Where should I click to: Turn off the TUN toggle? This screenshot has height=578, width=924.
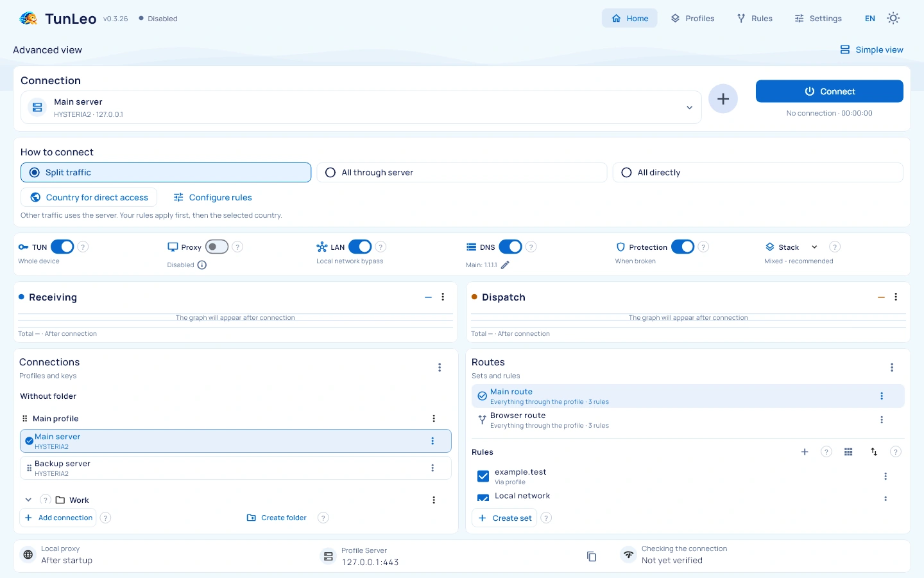click(x=63, y=247)
